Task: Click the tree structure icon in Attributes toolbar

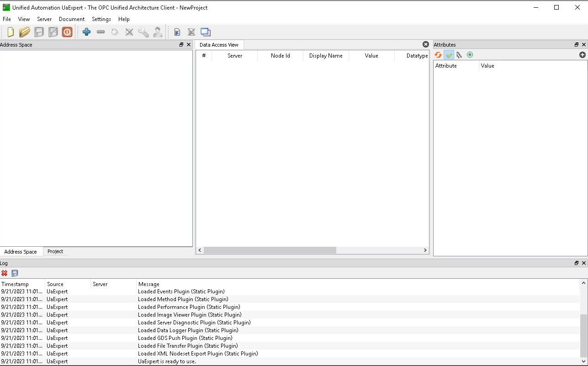Action: pyautogui.click(x=459, y=55)
